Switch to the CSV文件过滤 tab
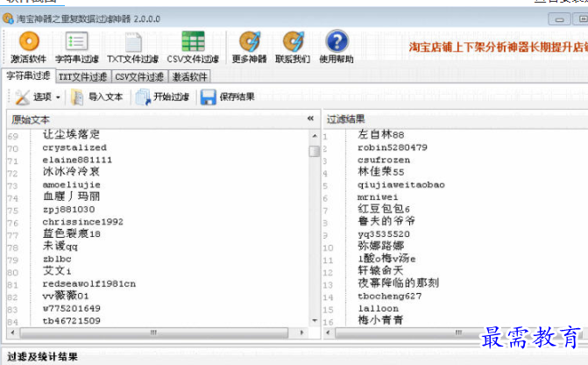The width and height of the screenshot is (588, 365). 139,77
